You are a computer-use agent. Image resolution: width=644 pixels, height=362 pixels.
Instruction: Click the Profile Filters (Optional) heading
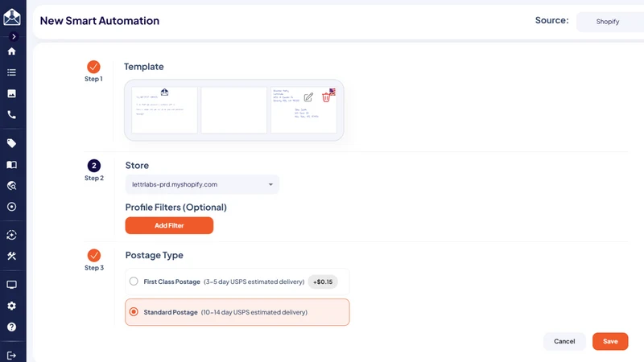point(175,208)
